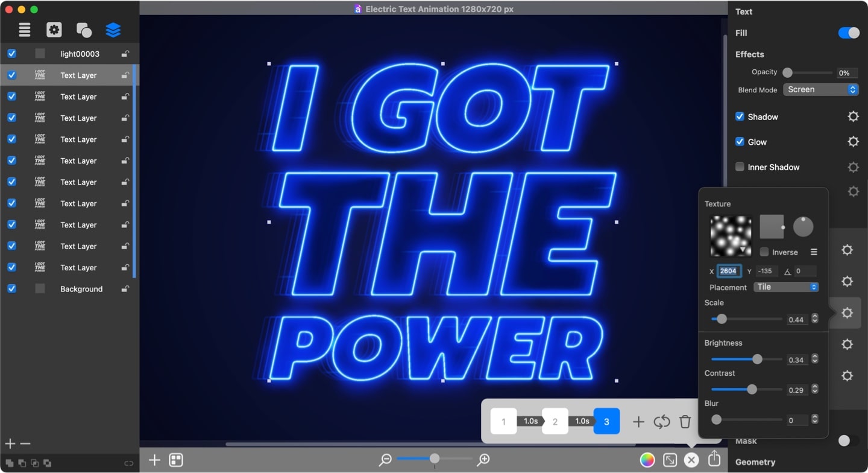Turn off the Fill switch
Viewport: 868px width, 473px height.
click(849, 33)
